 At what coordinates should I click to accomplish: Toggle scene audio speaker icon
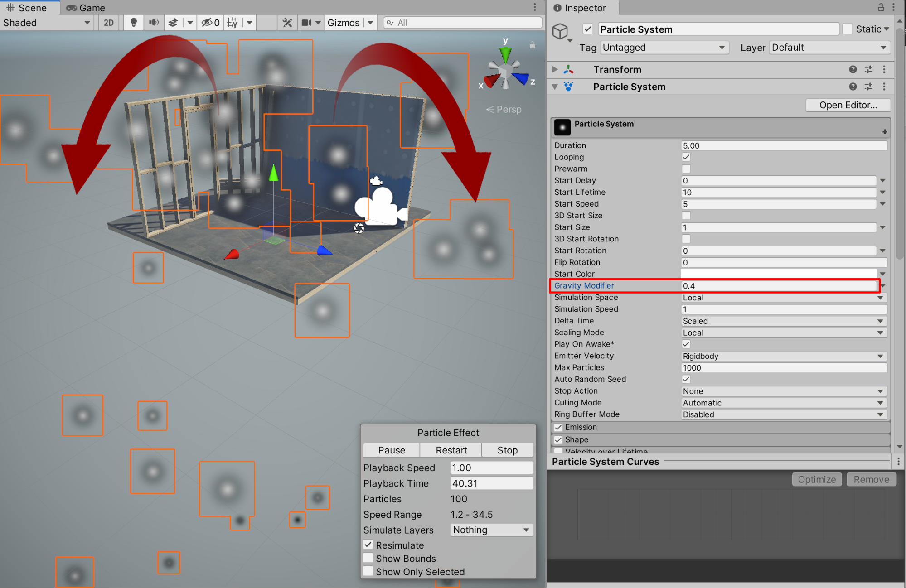click(154, 23)
